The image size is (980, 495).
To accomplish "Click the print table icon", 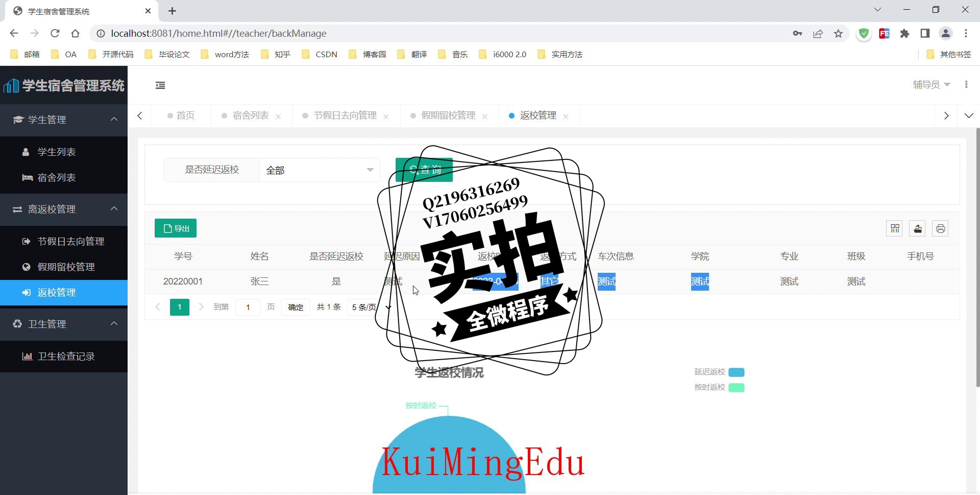I will pos(941,228).
